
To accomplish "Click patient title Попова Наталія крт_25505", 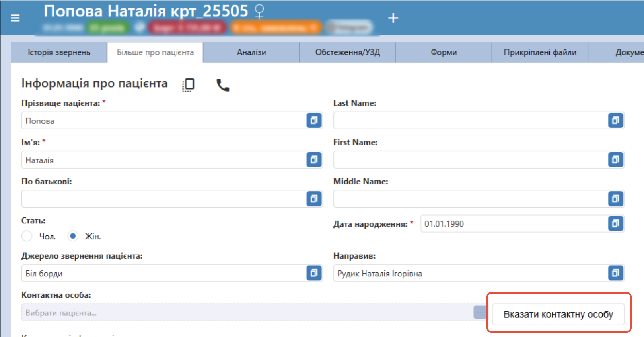I will click(146, 11).
